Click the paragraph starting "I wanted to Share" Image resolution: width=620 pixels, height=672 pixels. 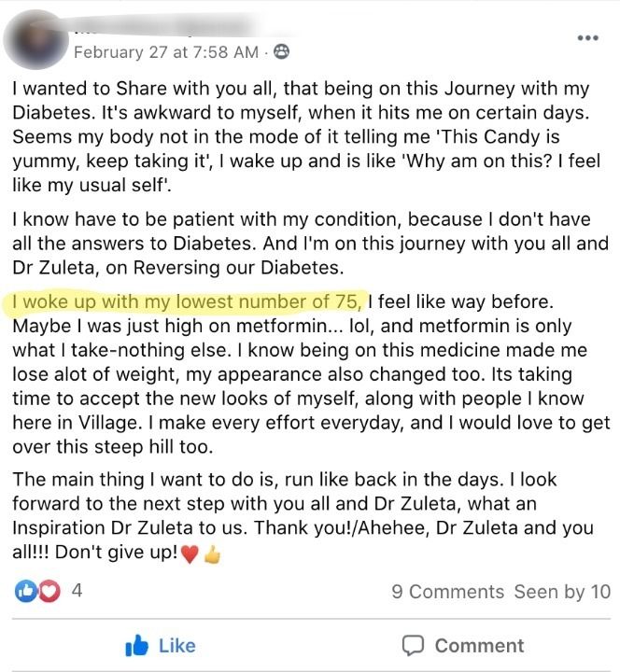[301, 137]
